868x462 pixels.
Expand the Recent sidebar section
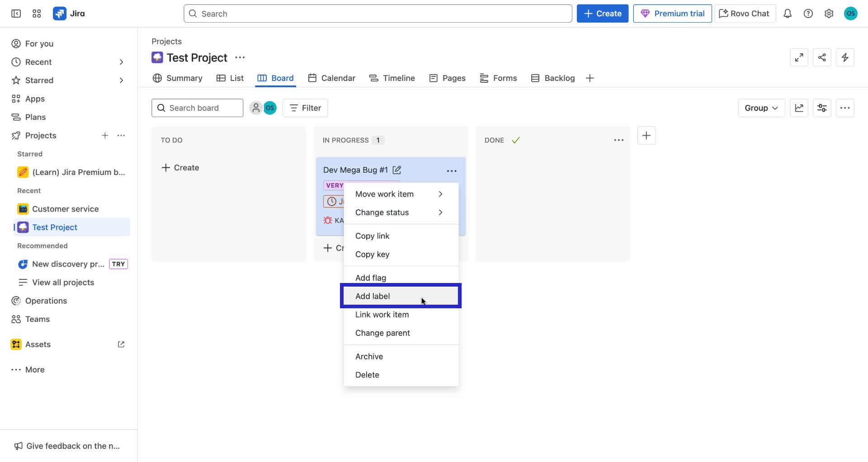[121, 62]
